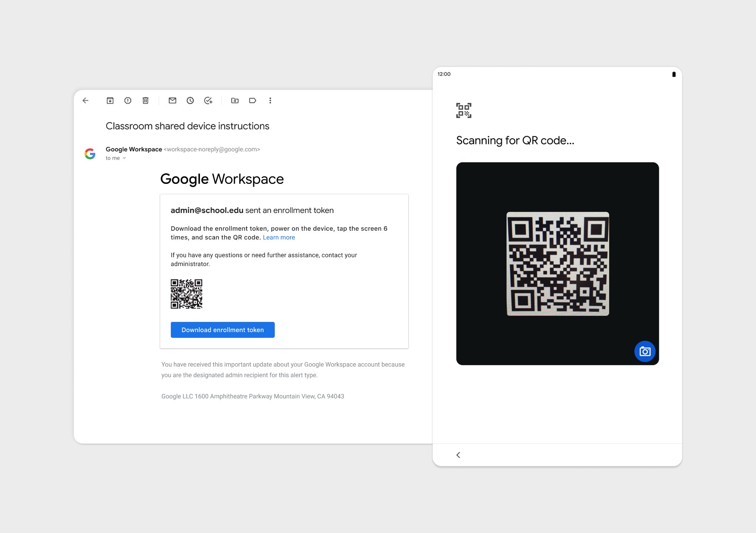Tap the blue camera switch button
Viewport: 756px width, 533px height.
click(644, 351)
